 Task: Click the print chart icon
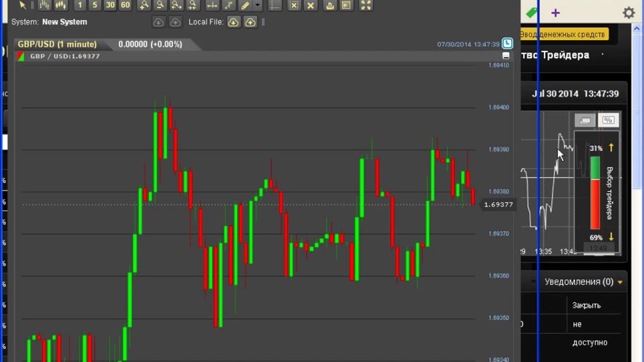tap(330, 5)
